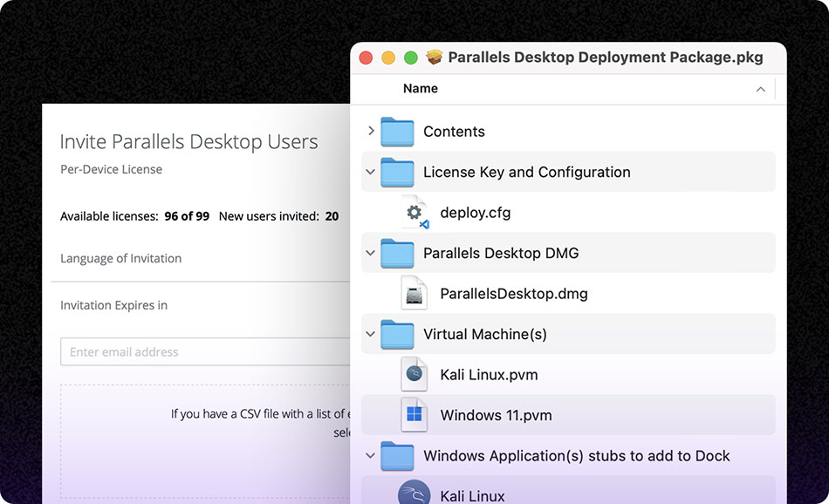Click the sort chevron on the Name column
829x504 pixels.
coord(760,88)
